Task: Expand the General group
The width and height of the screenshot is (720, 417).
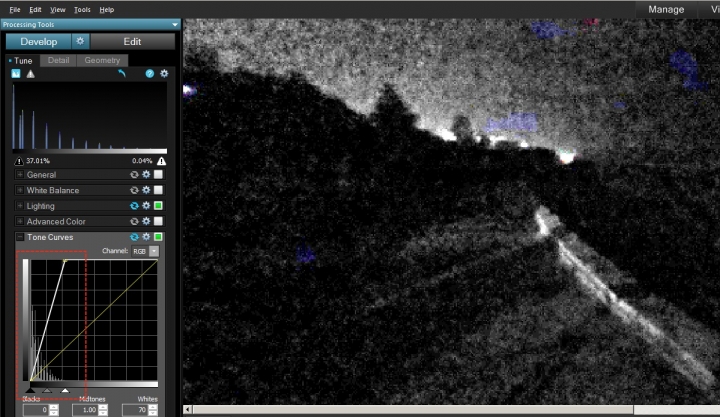Action: point(20,175)
